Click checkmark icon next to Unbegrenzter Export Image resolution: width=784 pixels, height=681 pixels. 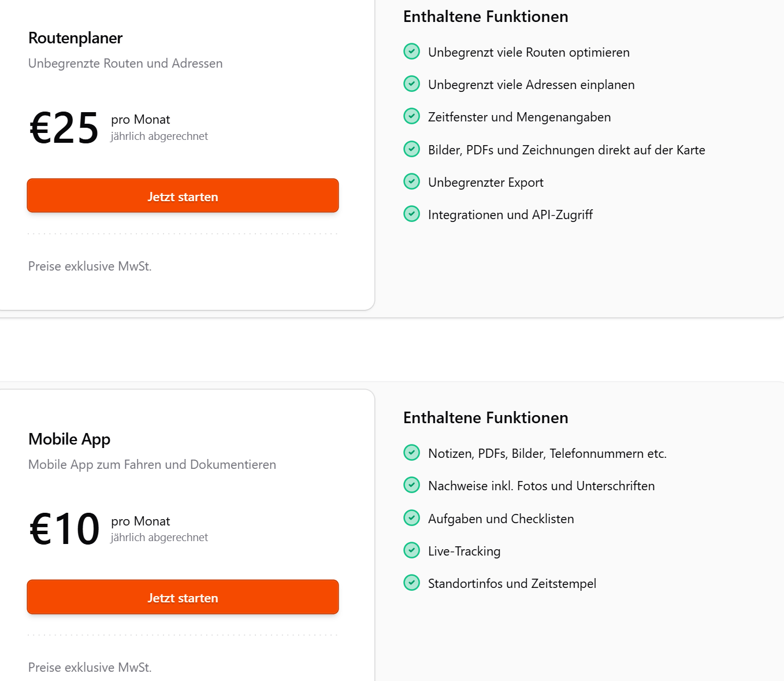tap(411, 182)
